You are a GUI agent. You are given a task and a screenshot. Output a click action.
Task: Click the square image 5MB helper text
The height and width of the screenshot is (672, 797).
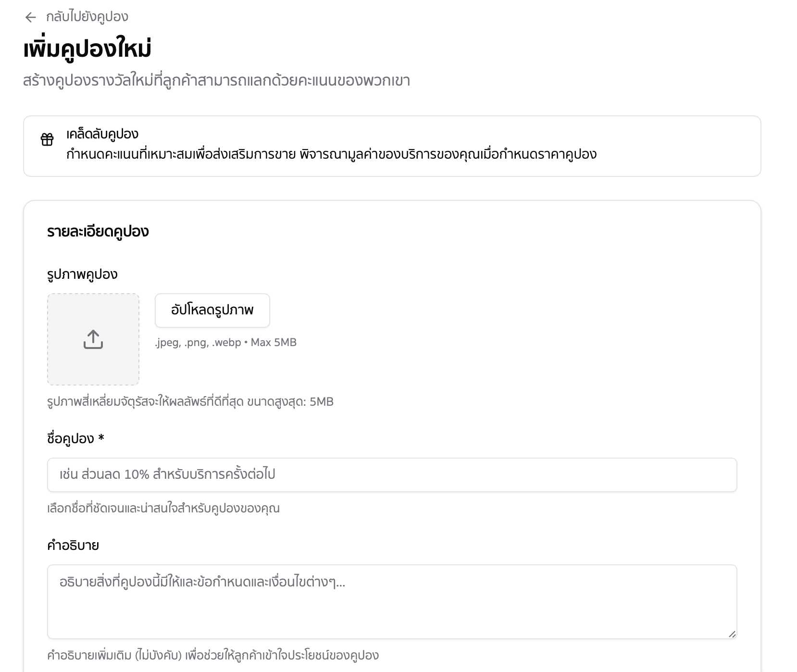click(190, 401)
